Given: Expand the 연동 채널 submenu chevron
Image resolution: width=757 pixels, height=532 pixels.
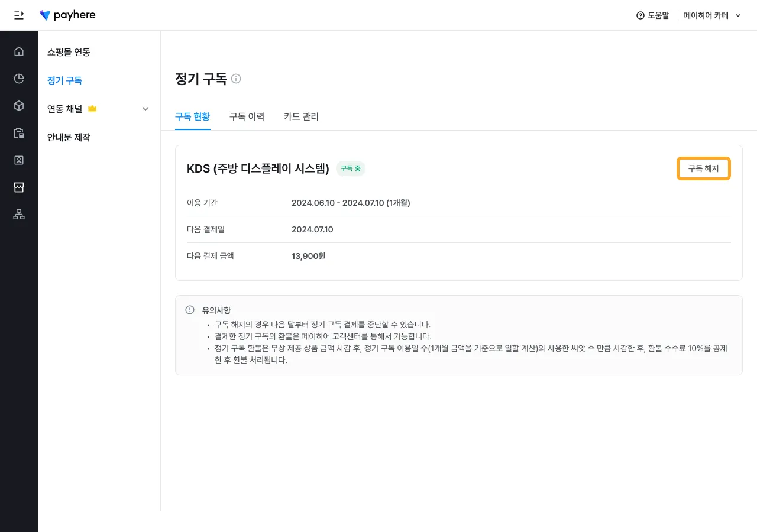Looking at the screenshot, I should coord(145,109).
